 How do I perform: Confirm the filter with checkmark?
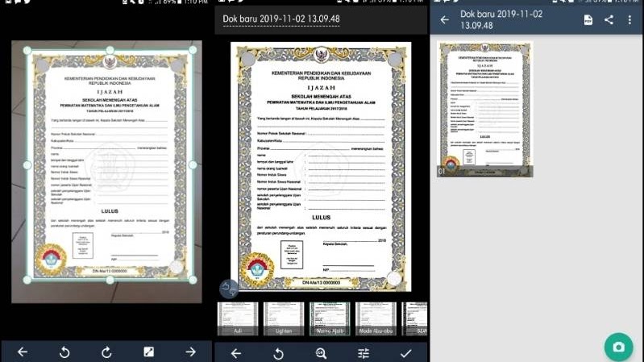[405, 353]
